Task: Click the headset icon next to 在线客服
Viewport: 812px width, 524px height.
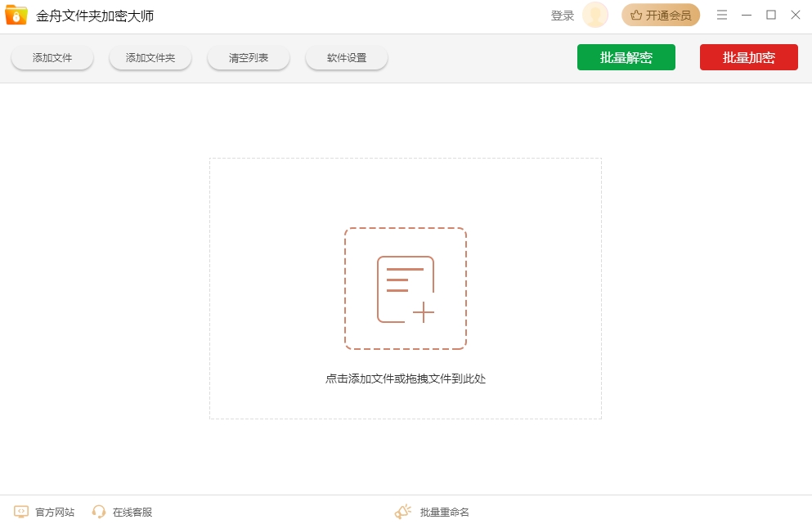Action: [99, 512]
